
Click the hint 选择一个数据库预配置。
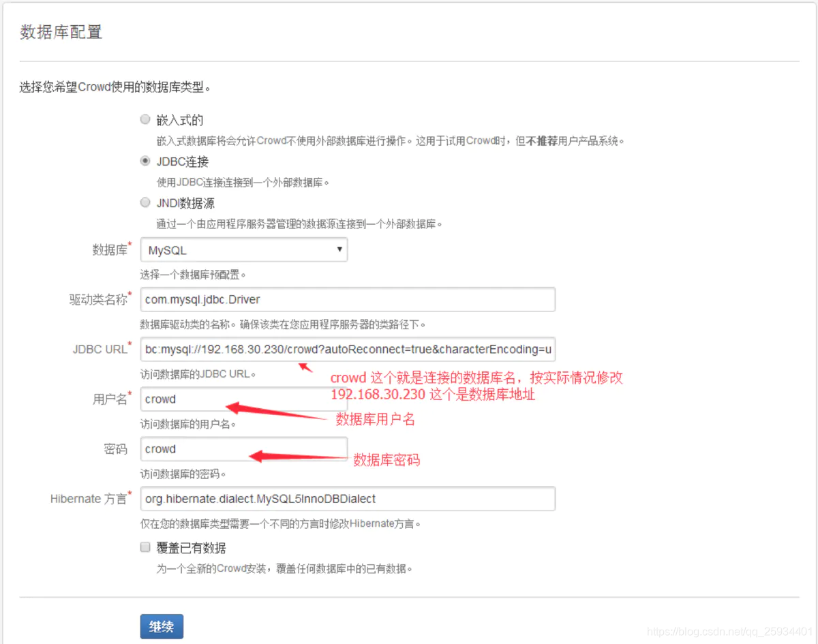click(x=193, y=275)
